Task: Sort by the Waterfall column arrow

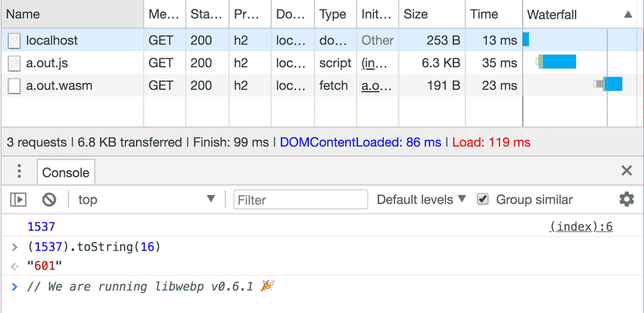Action: point(628,14)
